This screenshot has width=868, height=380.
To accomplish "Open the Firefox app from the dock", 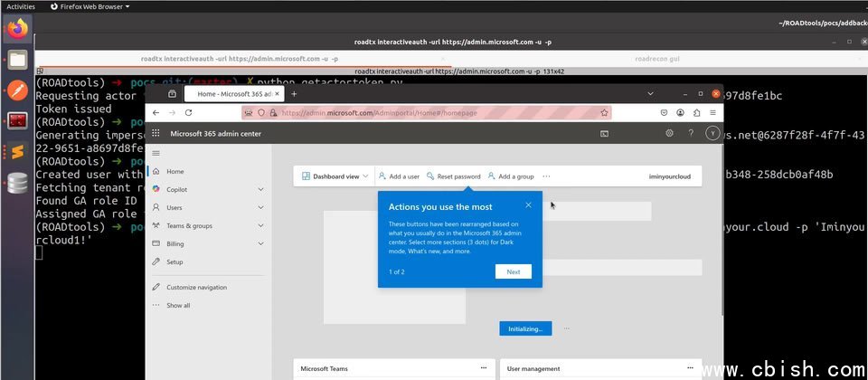I will (x=17, y=29).
